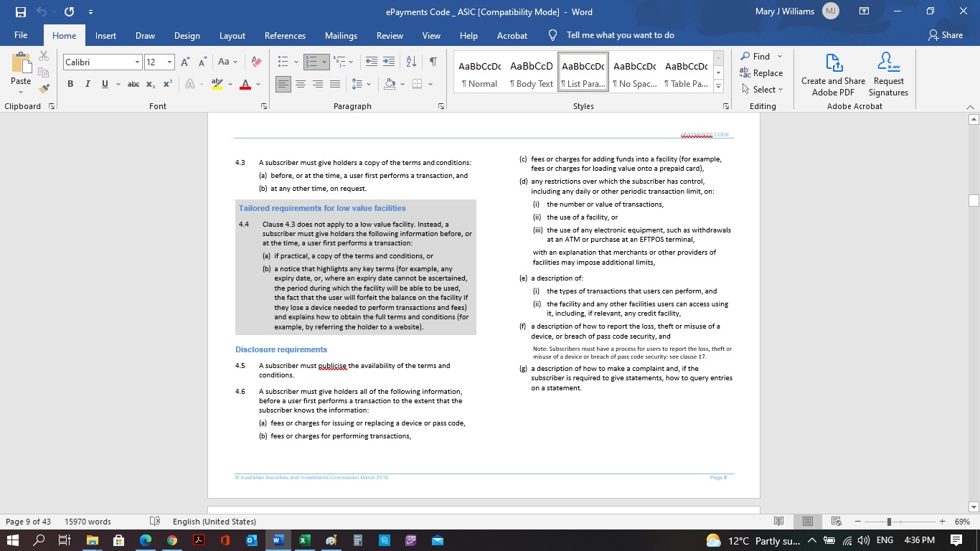Apply text highlight color
This screenshot has height=551, width=980.
click(216, 84)
